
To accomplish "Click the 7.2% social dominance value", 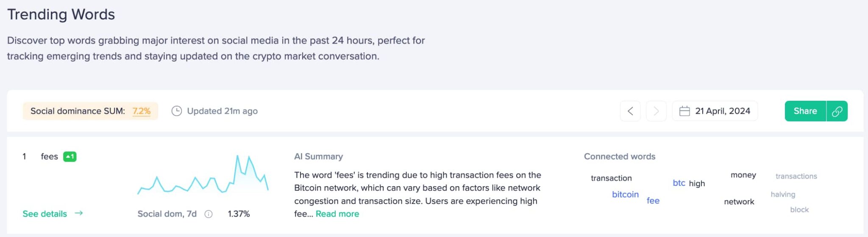I will pyautogui.click(x=142, y=111).
